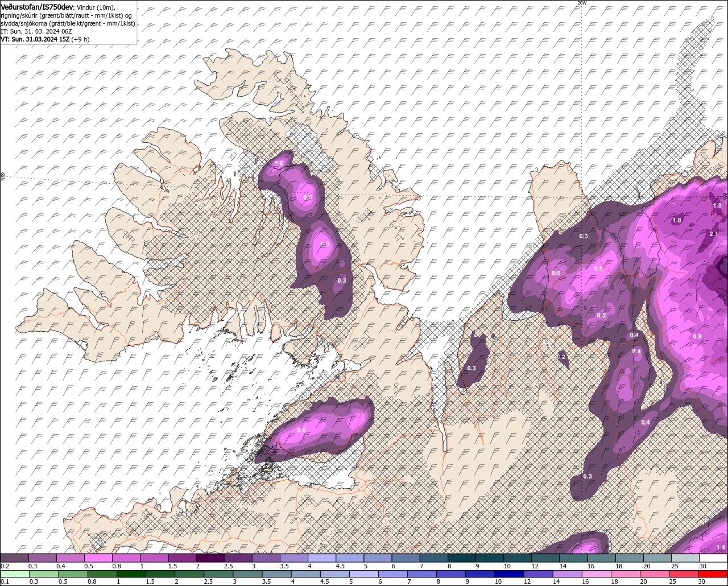Pick the dark teal 8 swatch in the upper legend
Screen dimensions: 728x586
[462, 558]
